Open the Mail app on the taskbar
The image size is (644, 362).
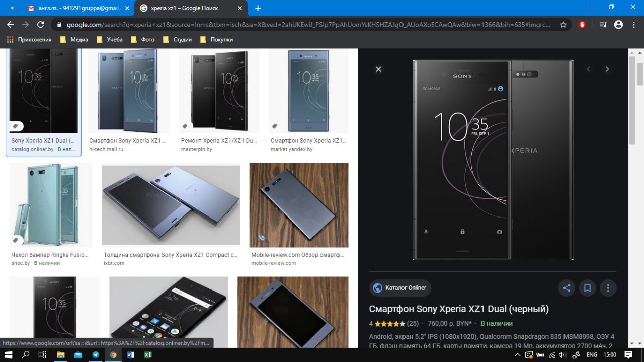click(78, 354)
